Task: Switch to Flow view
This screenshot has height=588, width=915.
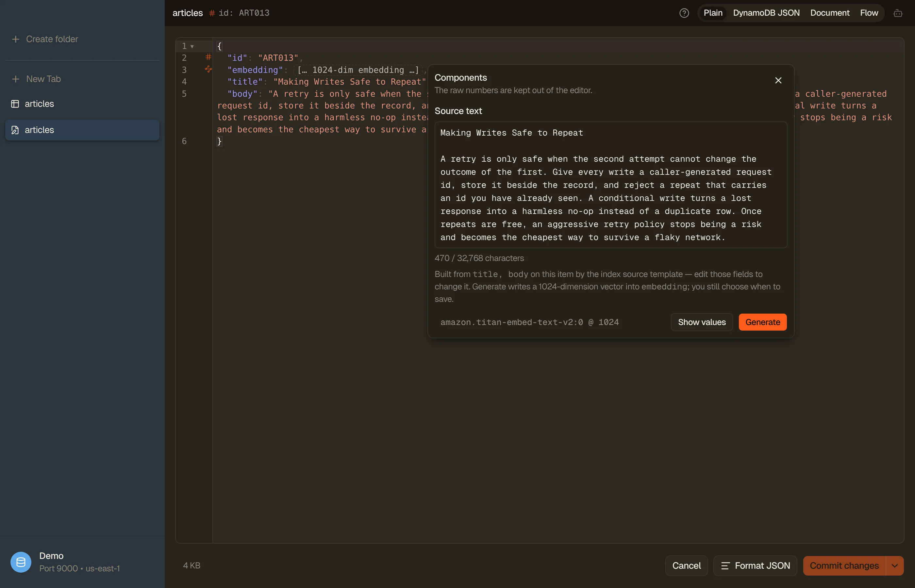Action: [x=869, y=13]
